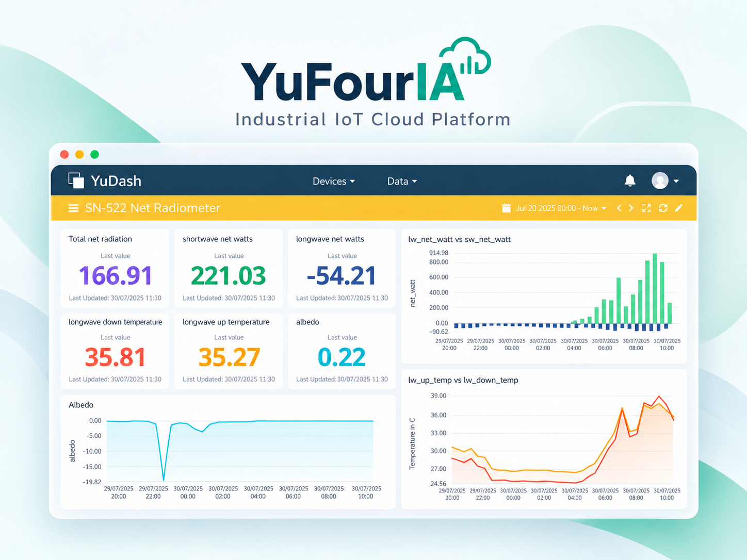
Task: Click Last Updated text under 0.22
Action: (342, 379)
